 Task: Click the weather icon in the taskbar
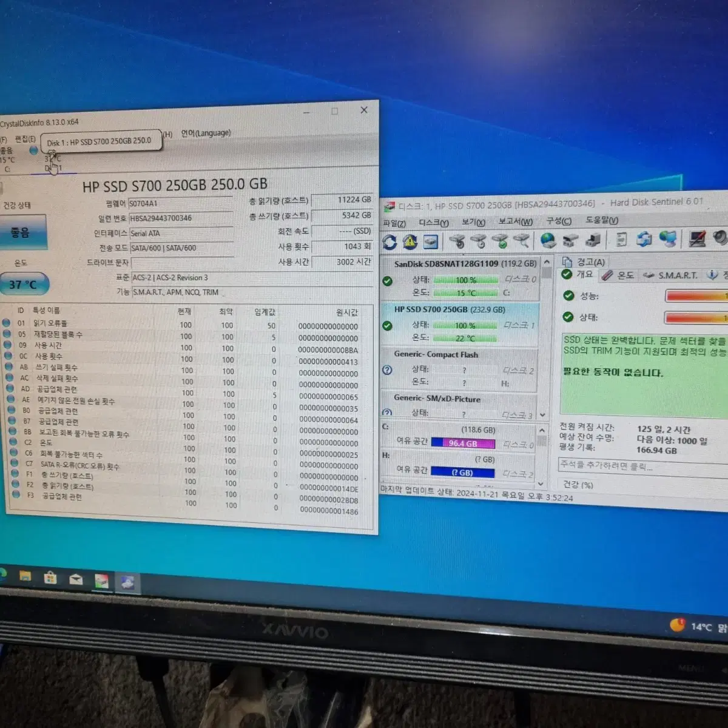coord(678,624)
